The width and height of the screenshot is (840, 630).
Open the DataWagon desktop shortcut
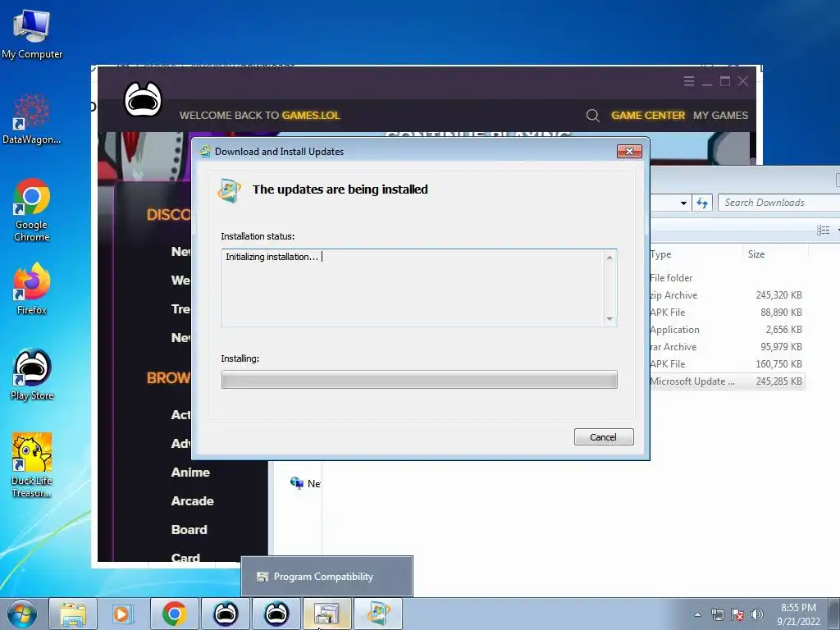(x=32, y=120)
